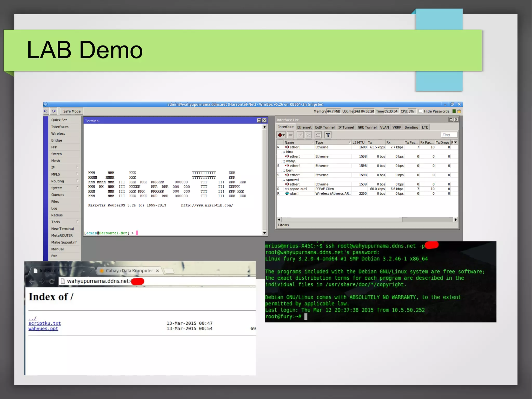The width and height of the screenshot is (532, 399).
Task: Click the browser address bar
Action: click(157, 281)
